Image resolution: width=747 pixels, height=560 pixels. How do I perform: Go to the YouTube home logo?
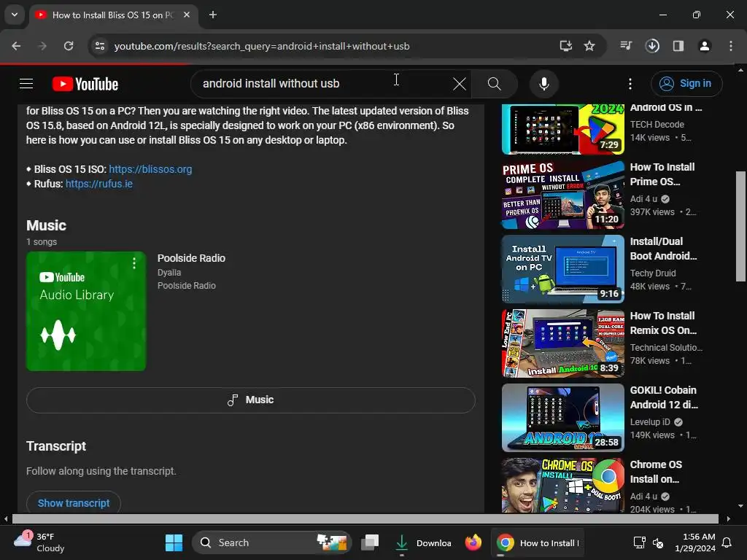click(85, 84)
